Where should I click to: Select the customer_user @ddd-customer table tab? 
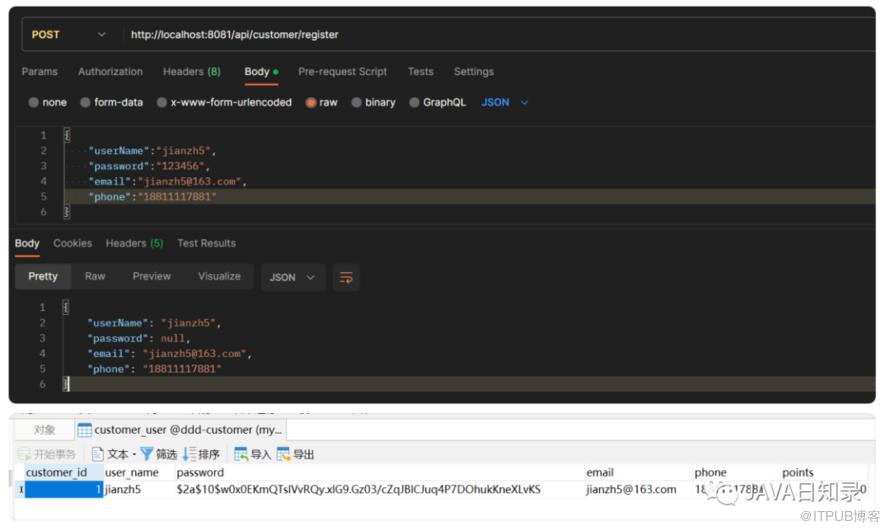tap(181, 430)
